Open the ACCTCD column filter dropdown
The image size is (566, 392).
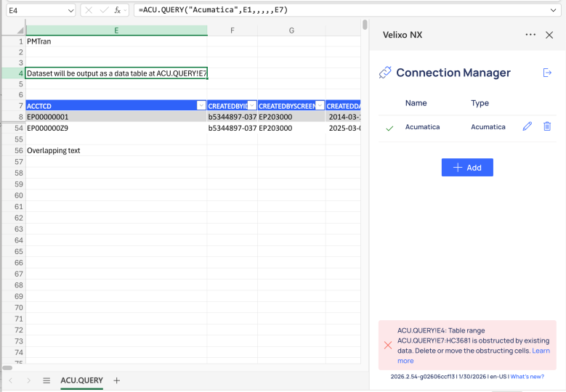[x=201, y=106]
